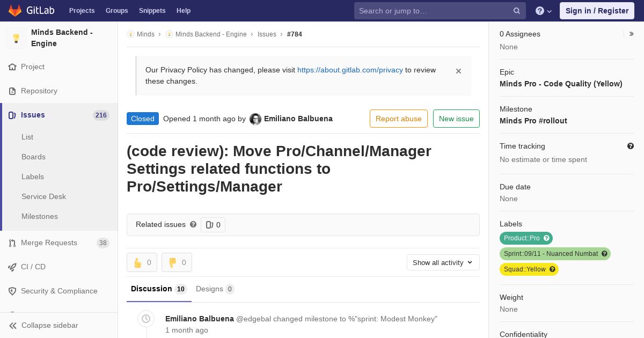644x338 pixels.
Task: Open the Repository sidebar section
Action: [x=39, y=91]
